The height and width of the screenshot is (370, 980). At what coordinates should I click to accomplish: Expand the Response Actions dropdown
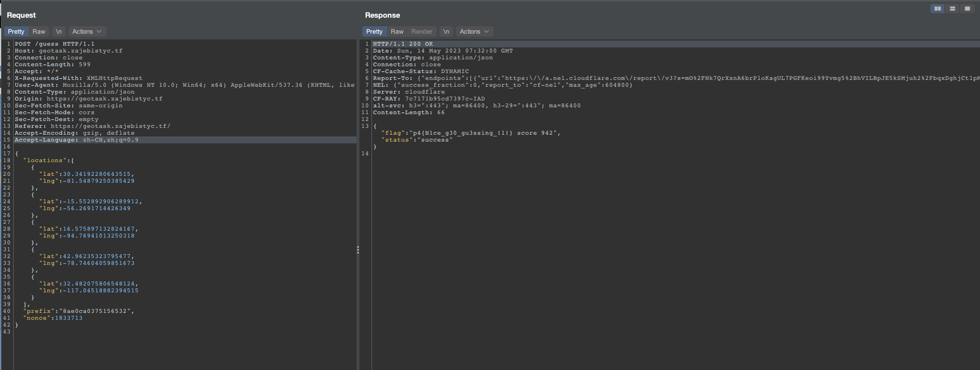pyautogui.click(x=474, y=31)
